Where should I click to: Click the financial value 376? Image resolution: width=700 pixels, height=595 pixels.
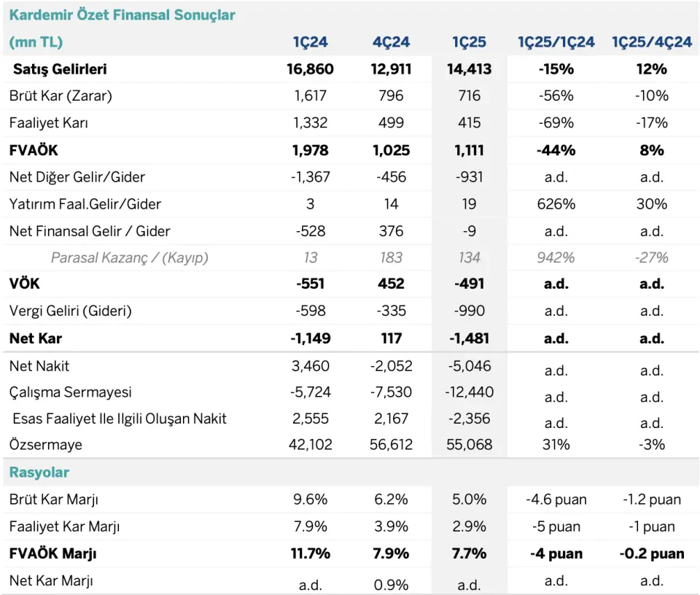click(391, 231)
